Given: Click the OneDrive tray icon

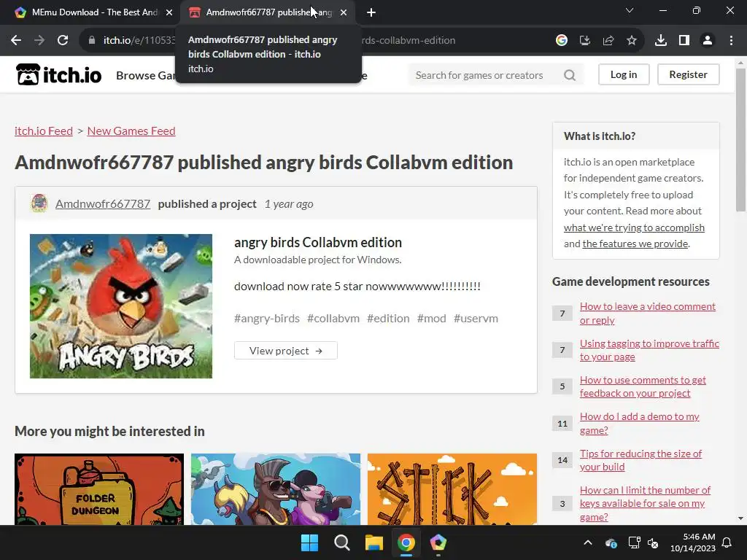Looking at the screenshot, I should coord(611,542).
